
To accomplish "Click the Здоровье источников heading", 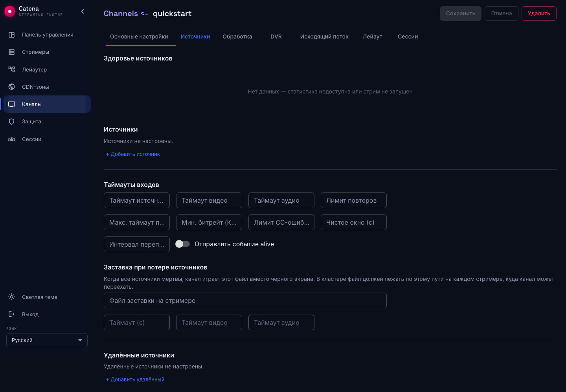I will click(x=138, y=58).
